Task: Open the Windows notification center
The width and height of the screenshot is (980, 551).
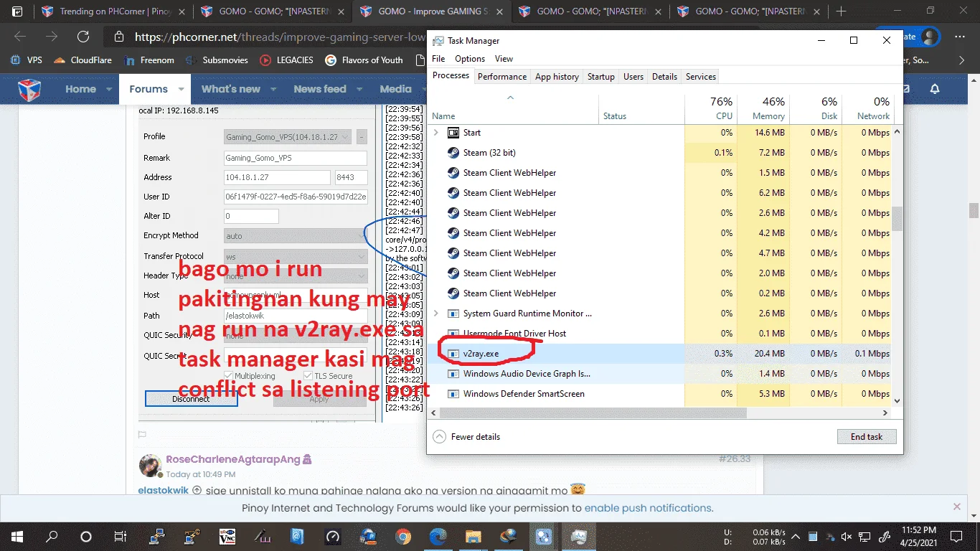Action: [956, 536]
